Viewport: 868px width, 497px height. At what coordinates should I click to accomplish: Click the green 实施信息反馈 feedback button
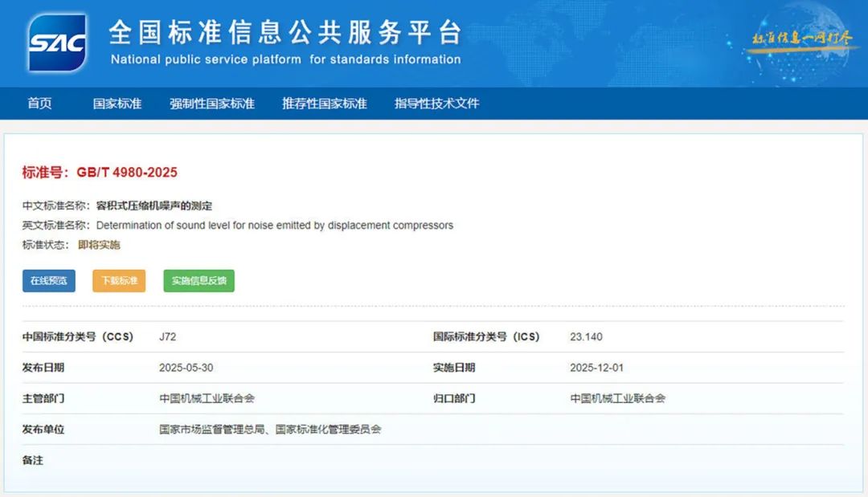tap(198, 281)
